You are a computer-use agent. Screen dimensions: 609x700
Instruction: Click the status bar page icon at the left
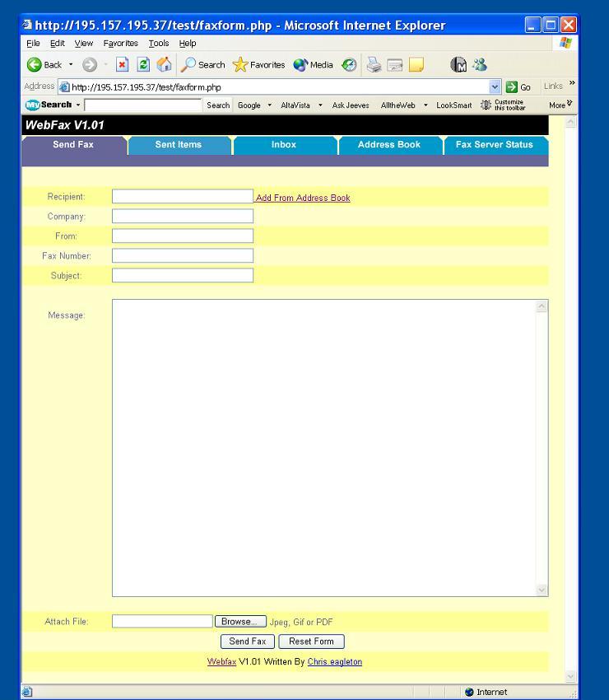point(27,692)
